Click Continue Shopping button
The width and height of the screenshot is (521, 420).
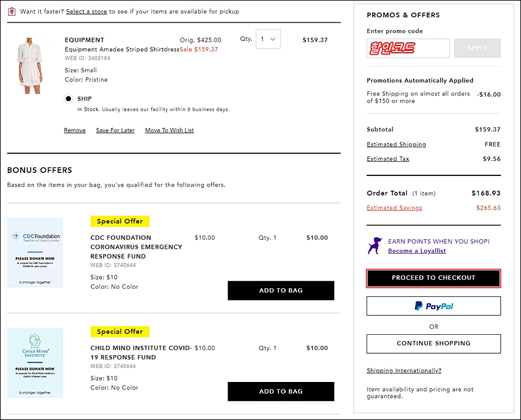[433, 343]
